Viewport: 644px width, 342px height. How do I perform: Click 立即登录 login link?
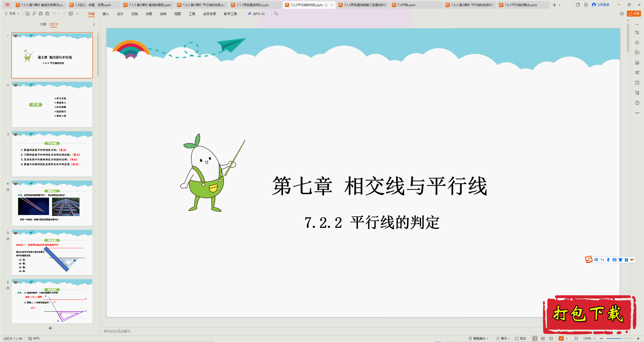pyautogui.click(x=601, y=5)
